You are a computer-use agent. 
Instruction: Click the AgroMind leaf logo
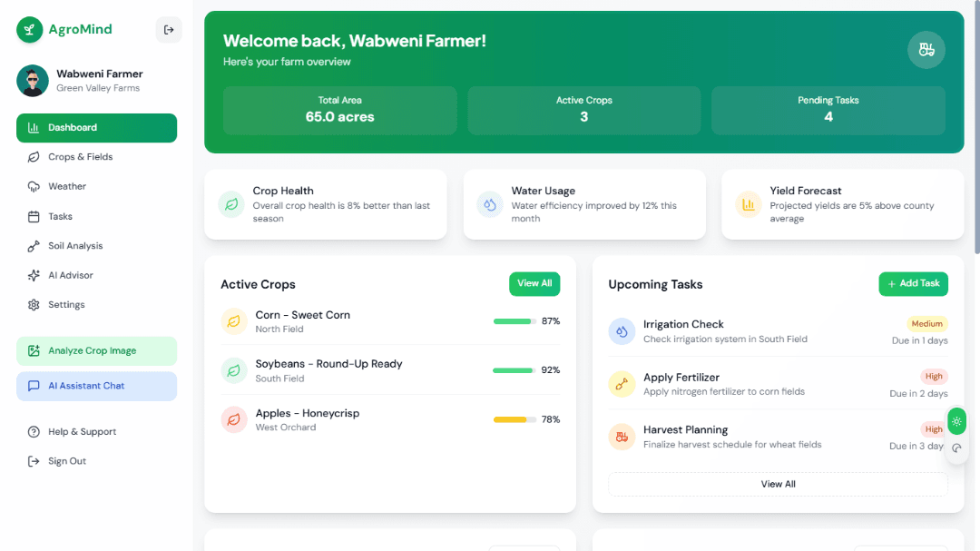28,29
